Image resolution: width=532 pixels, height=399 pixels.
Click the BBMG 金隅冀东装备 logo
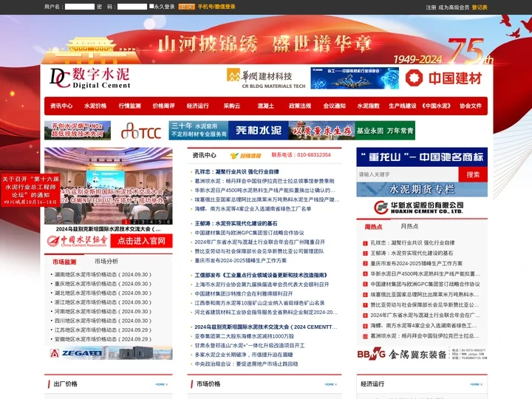(x=422, y=354)
